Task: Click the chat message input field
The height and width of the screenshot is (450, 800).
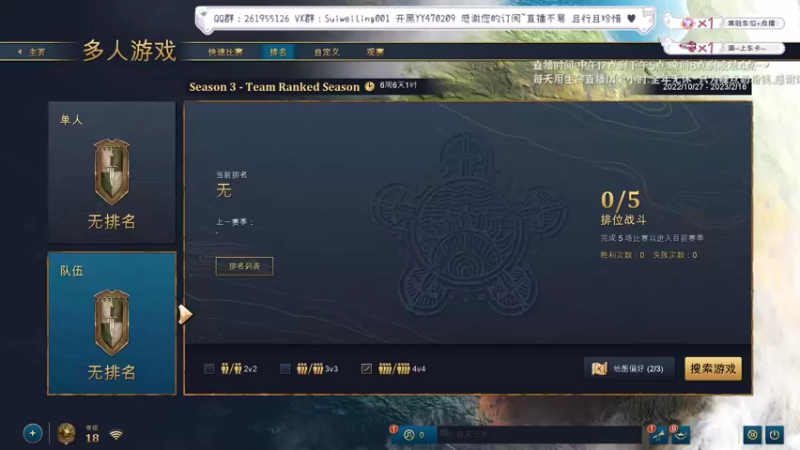Action: click(x=540, y=435)
